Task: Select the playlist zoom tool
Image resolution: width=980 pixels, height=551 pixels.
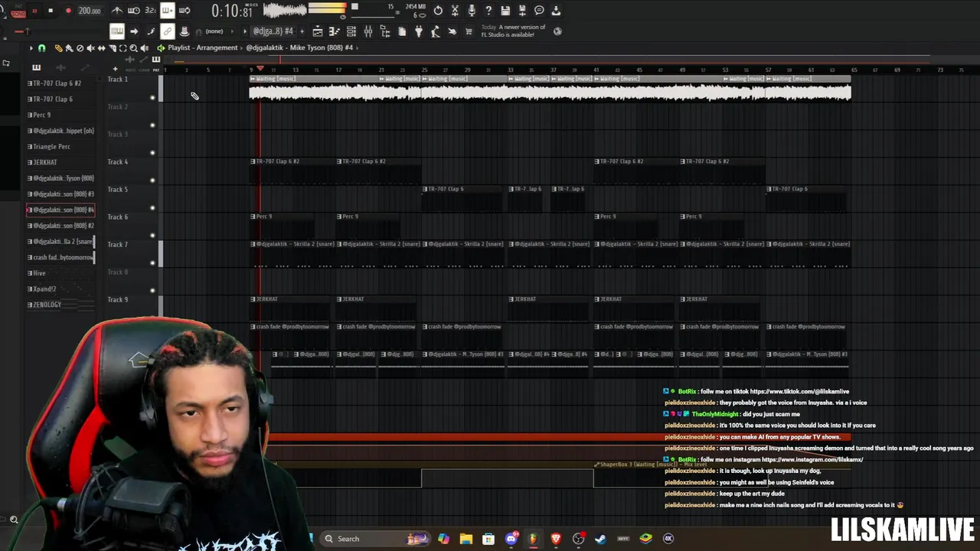Action: click(x=133, y=48)
